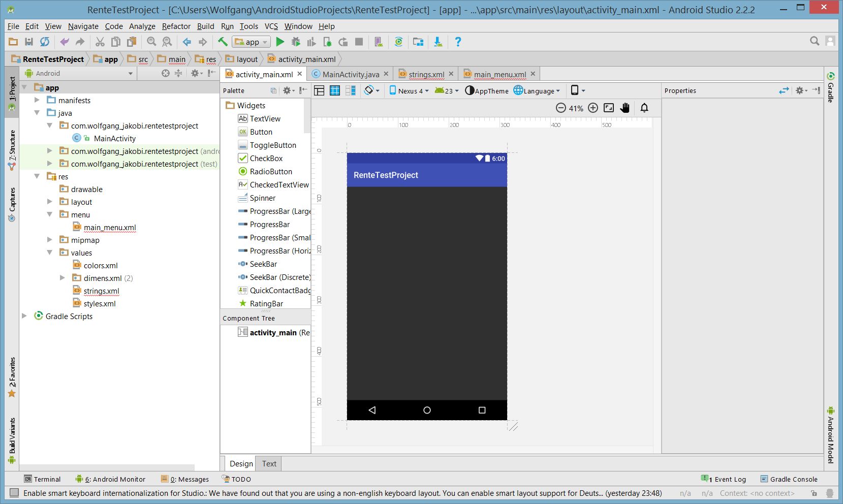The height and width of the screenshot is (504, 843).
Task: Click the Sync Project with Gradle icon
Action: tap(398, 42)
